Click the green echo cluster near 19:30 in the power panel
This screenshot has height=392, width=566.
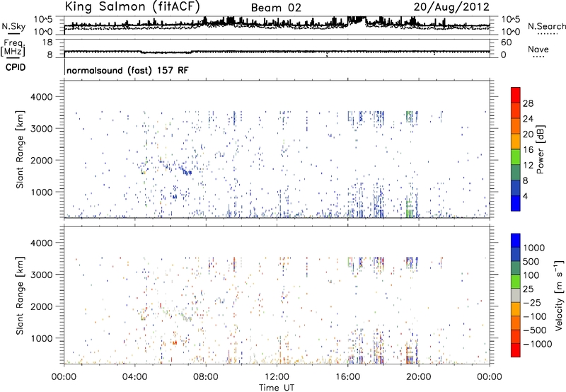click(x=409, y=208)
